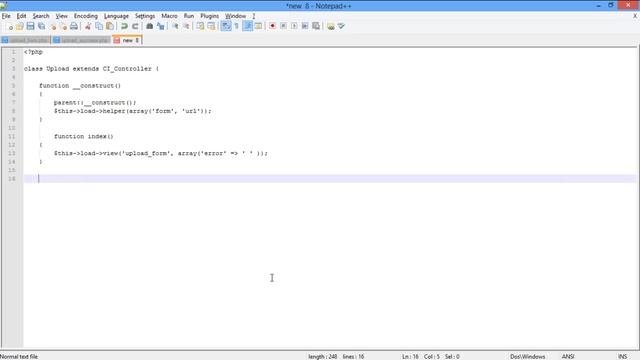Click the macro Playback icon
Viewport: 640px width, 360px height.
294,26
